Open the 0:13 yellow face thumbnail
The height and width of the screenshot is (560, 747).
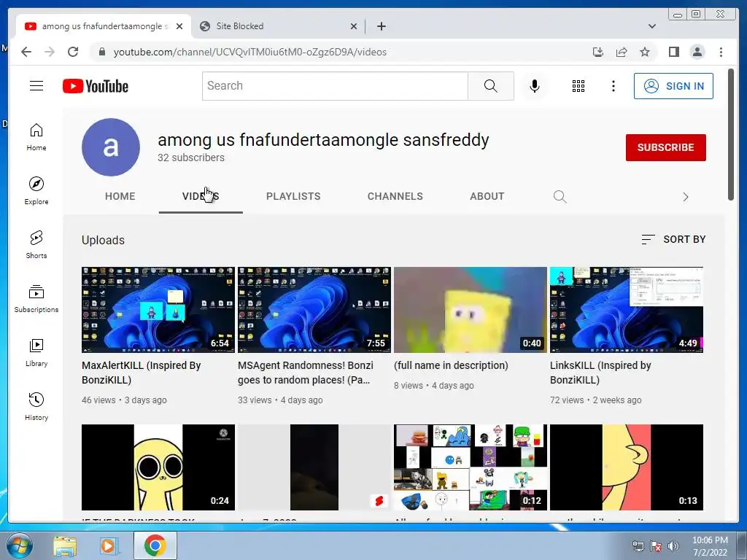627,467
